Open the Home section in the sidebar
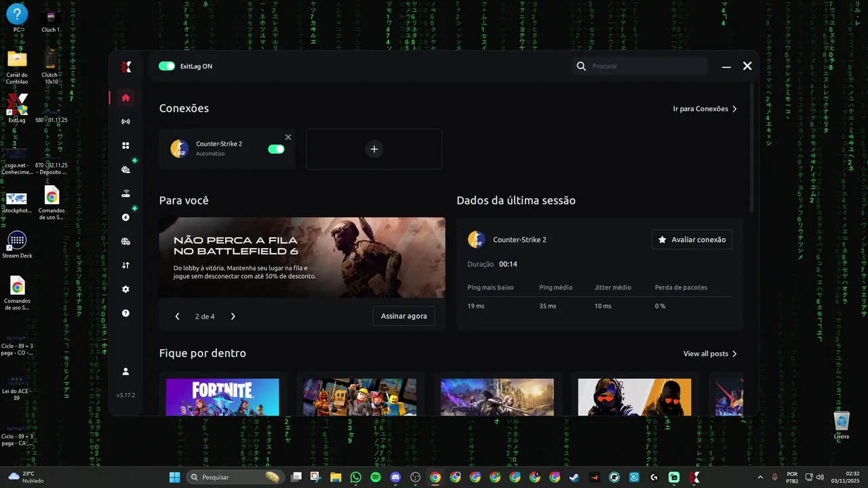This screenshot has height=488, width=868. pos(125,98)
